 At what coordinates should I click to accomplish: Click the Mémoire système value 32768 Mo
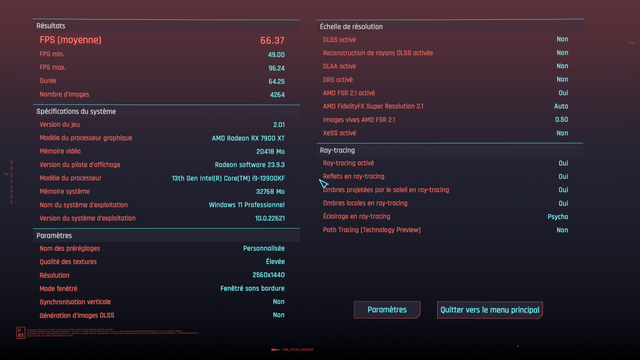270,191
